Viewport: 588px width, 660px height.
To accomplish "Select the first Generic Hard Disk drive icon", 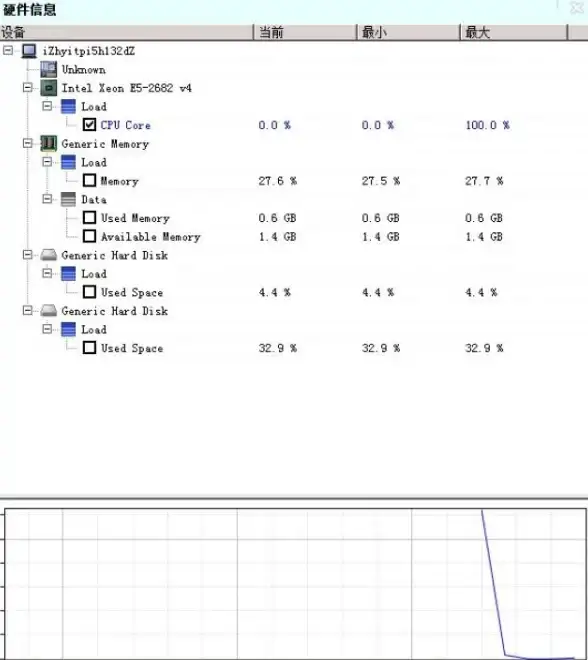I will pyautogui.click(x=48, y=255).
